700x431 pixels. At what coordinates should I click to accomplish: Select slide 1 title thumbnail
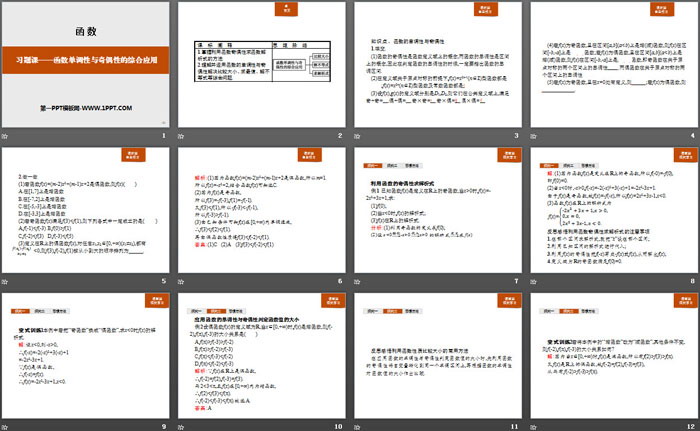click(x=86, y=65)
